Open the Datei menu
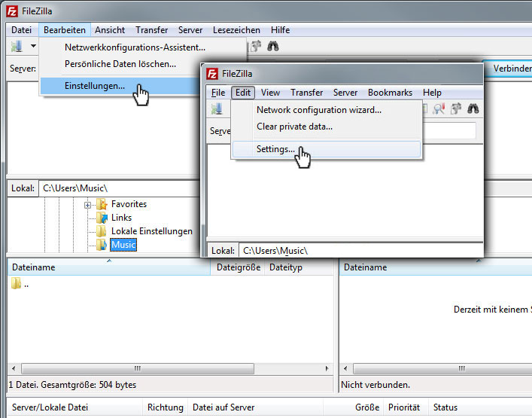Screen dimensions: 532x418 [21, 30]
